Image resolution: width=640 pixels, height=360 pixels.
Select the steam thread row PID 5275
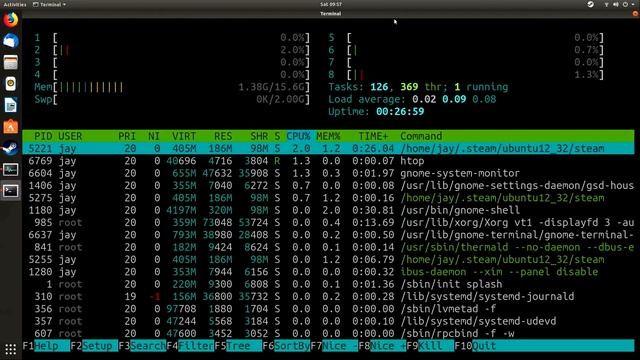coord(328,198)
